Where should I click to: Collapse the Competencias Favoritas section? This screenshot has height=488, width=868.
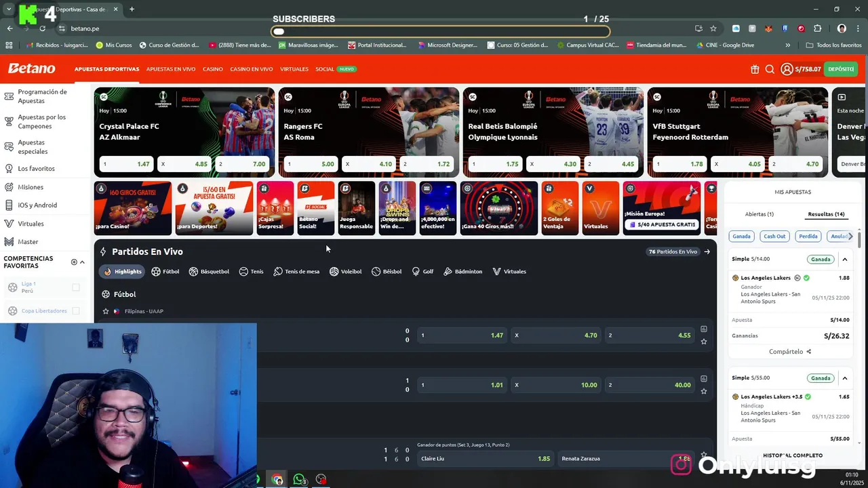tap(82, 262)
